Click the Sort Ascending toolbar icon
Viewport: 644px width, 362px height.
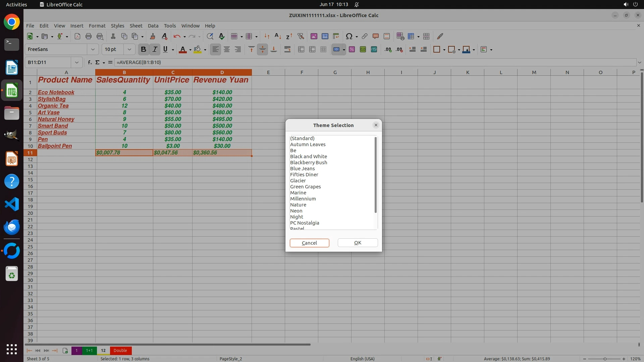click(x=278, y=36)
